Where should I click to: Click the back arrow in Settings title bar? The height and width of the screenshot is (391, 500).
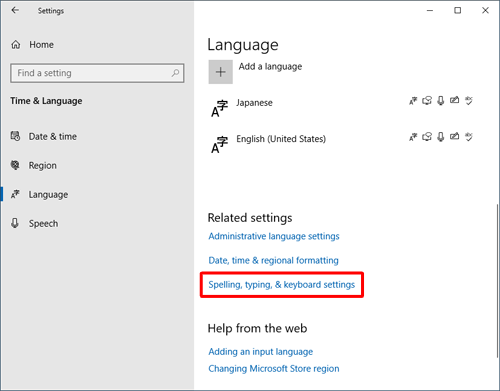click(x=15, y=10)
